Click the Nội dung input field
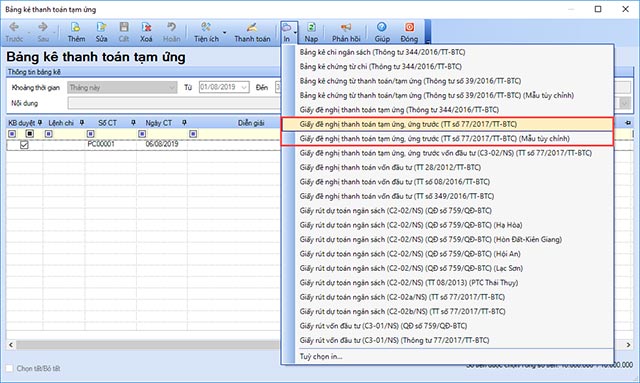The width and height of the screenshot is (640, 383). pos(174,103)
